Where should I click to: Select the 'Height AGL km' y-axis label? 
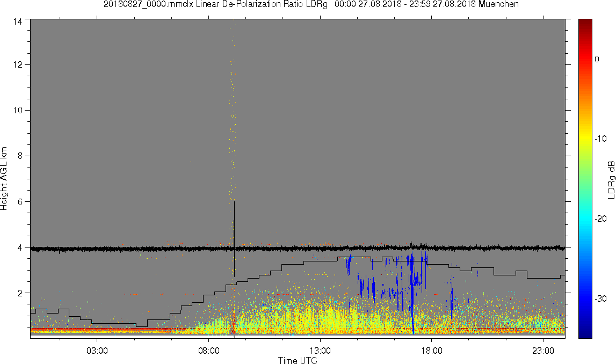coord(4,179)
